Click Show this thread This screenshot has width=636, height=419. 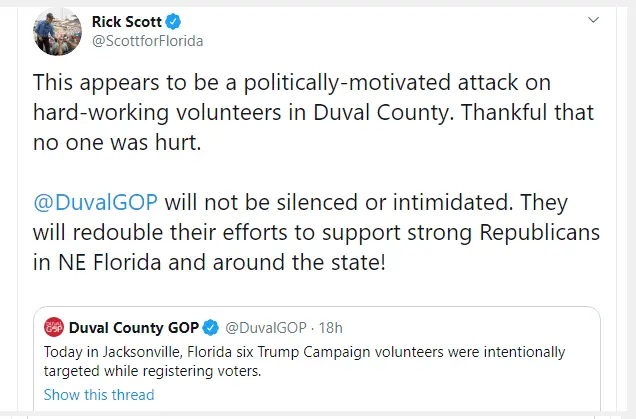[x=99, y=394]
